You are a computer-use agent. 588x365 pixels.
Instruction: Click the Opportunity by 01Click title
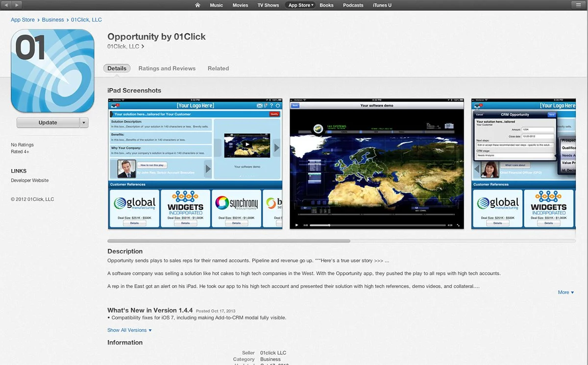[x=156, y=37]
